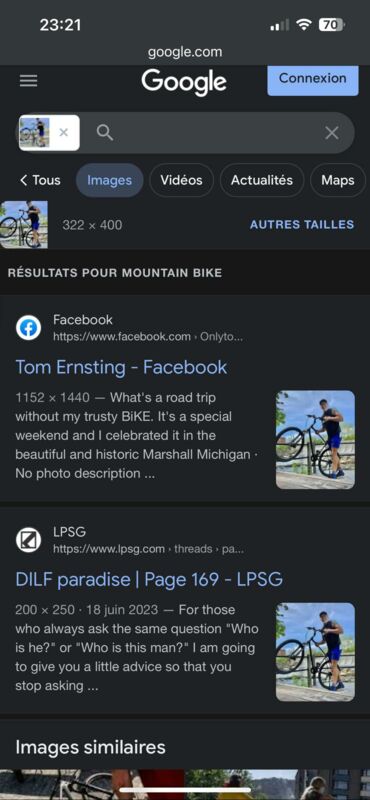The image size is (370, 800).
Task: Tap the LPSG site icon
Action: (29, 540)
